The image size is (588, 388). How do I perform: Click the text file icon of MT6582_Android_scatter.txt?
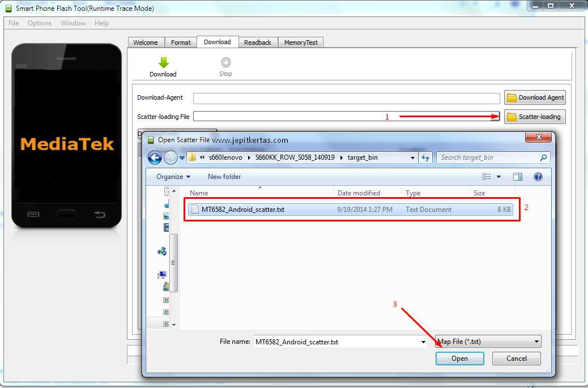tap(195, 209)
